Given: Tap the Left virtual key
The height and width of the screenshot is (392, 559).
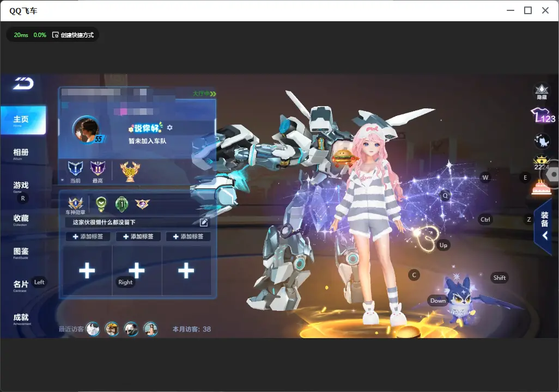Looking at the screenshot, I should 39,282.
